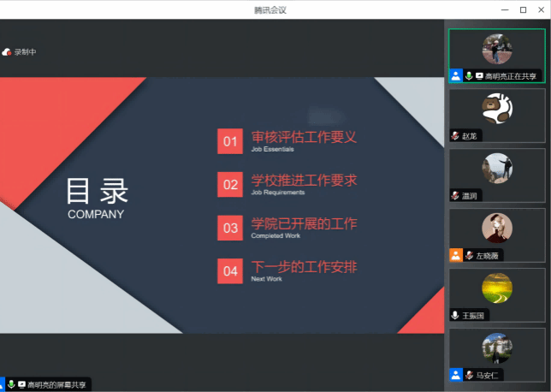Click the orange host icon beside 左晓薇
This screenshot has height=392, width=551.
(x=455, y=255)
